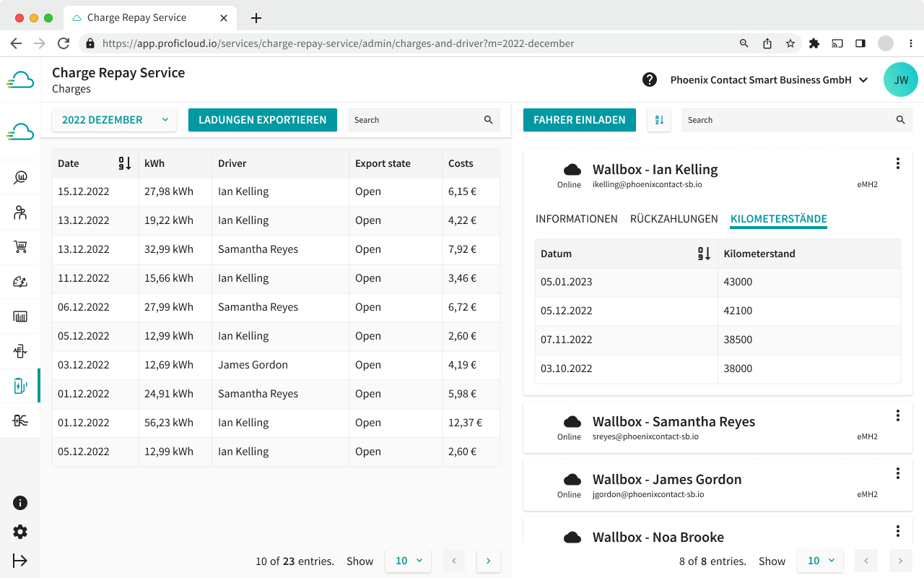Click the shopping cart store icon
This screenshot has height=578, width=924.
tap(20, 246)
